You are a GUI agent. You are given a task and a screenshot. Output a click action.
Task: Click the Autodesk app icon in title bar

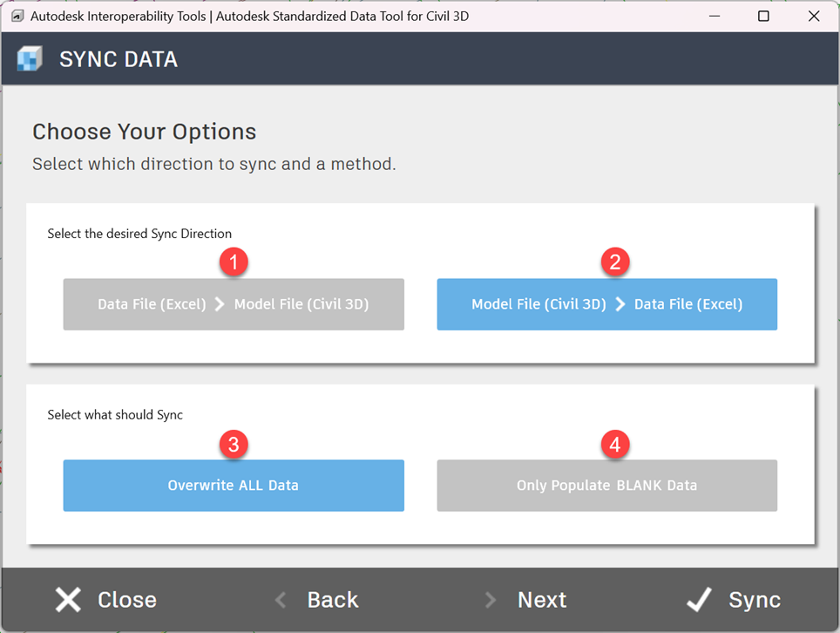pos(17,16)
